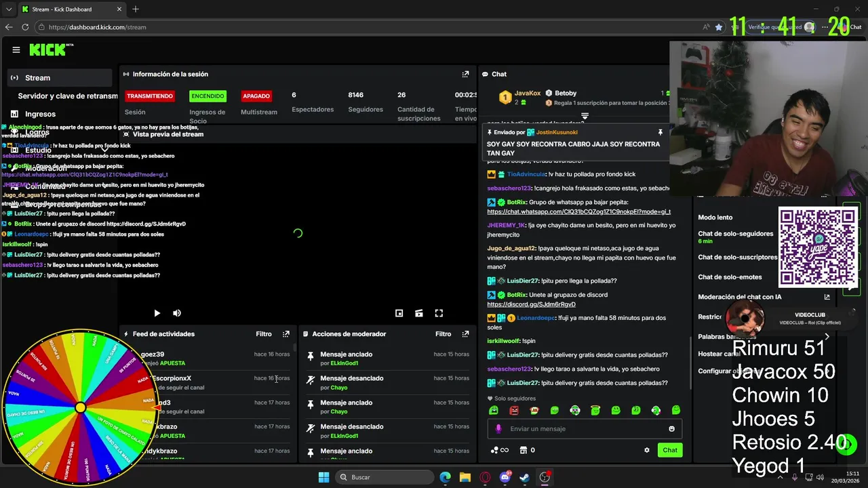Switch the preview to theater mode

419,313
